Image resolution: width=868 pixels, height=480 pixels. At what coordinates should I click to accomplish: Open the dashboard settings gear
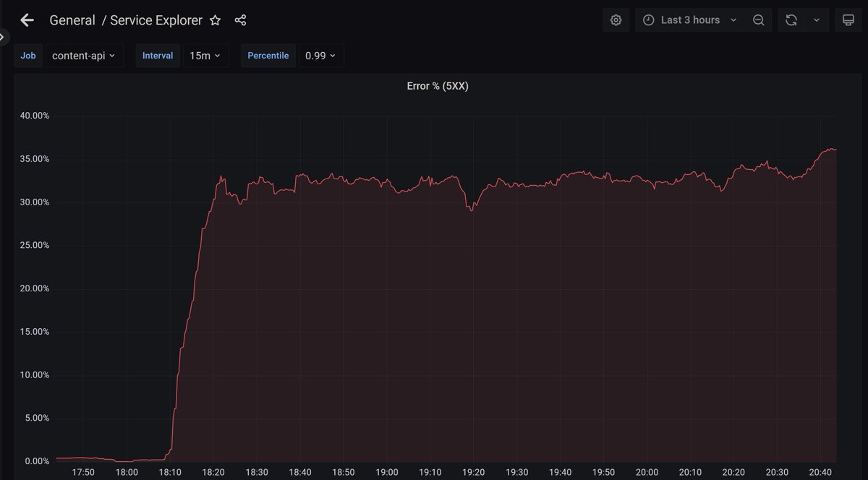pos(616,20)
